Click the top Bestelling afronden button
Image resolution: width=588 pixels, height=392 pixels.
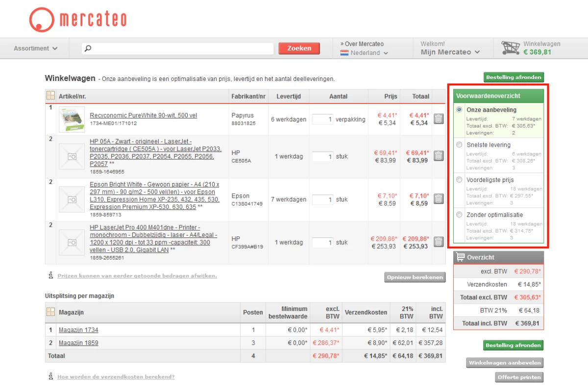pos(514,77)
